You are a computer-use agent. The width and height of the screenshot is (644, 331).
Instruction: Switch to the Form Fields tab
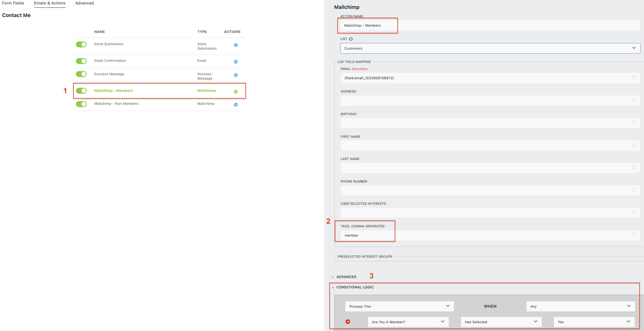(13, 3)
